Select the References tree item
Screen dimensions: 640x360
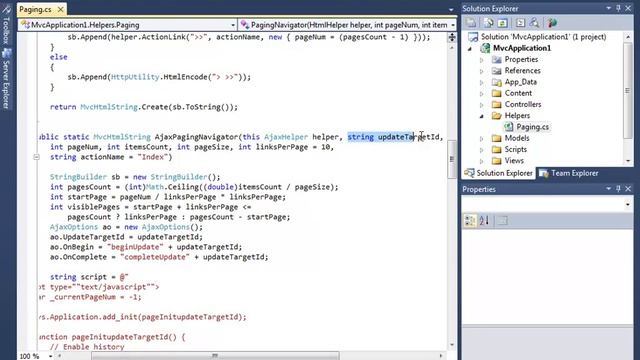[522, 71]
